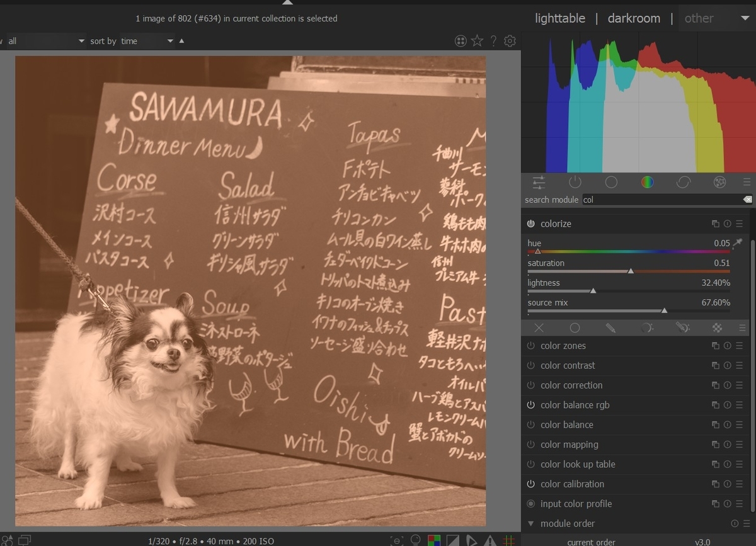Image resolution: width=756 pixels, height=546 pixels.
Task: Open colorize multiple instances menu
Action: point(716,224)
